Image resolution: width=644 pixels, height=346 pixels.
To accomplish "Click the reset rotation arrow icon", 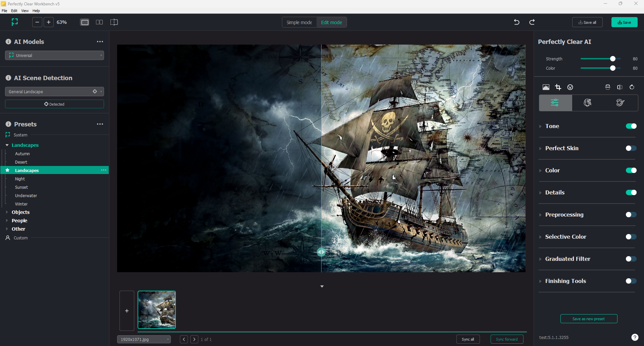I will pos(632,87).
